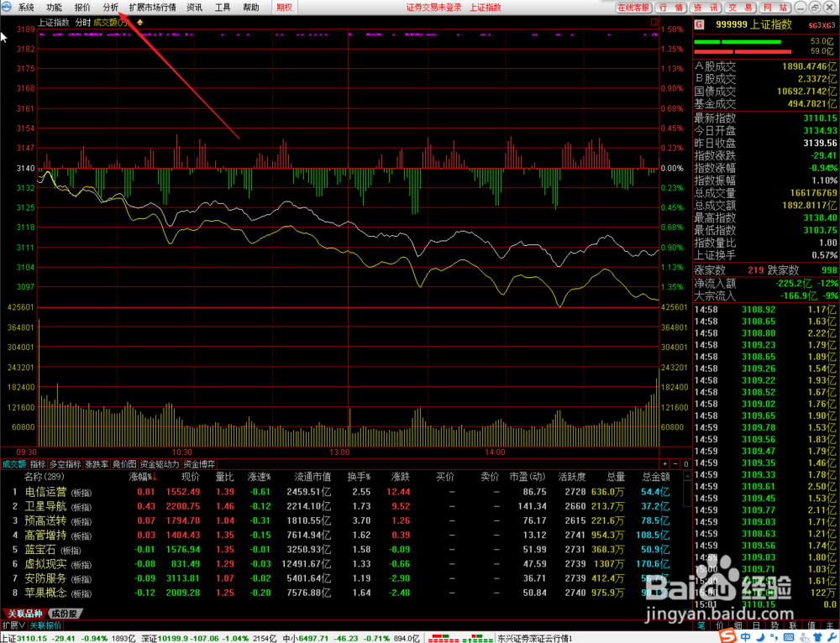
Task: Open the 扩展市场行情 menu
Action: pos(153,8)
